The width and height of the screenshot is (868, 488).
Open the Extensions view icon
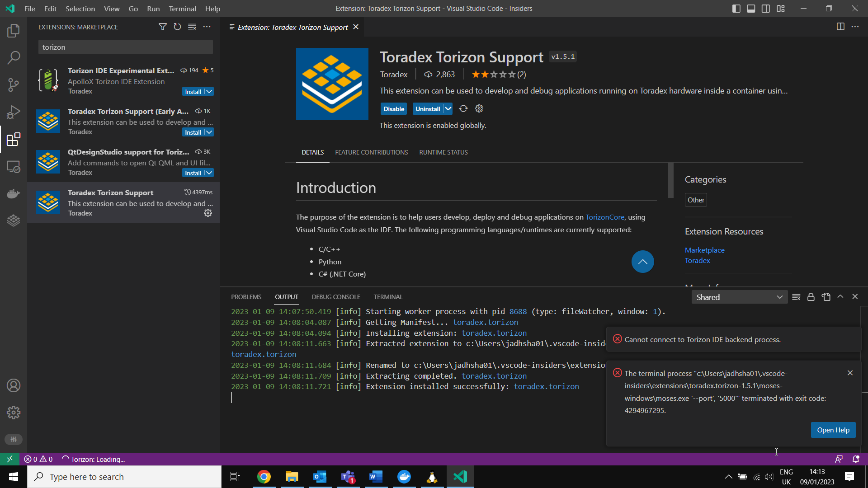(x=14, y=139)
